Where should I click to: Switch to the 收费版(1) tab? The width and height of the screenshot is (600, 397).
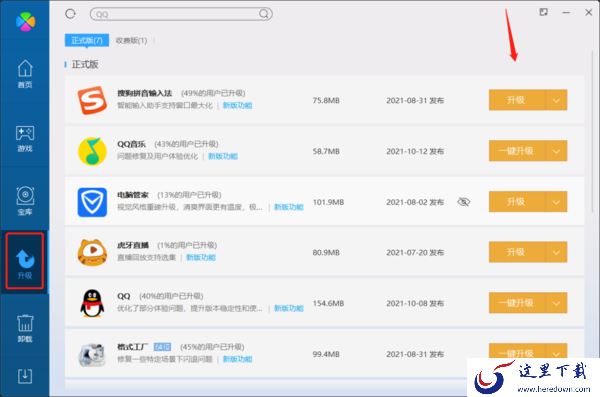131,40
